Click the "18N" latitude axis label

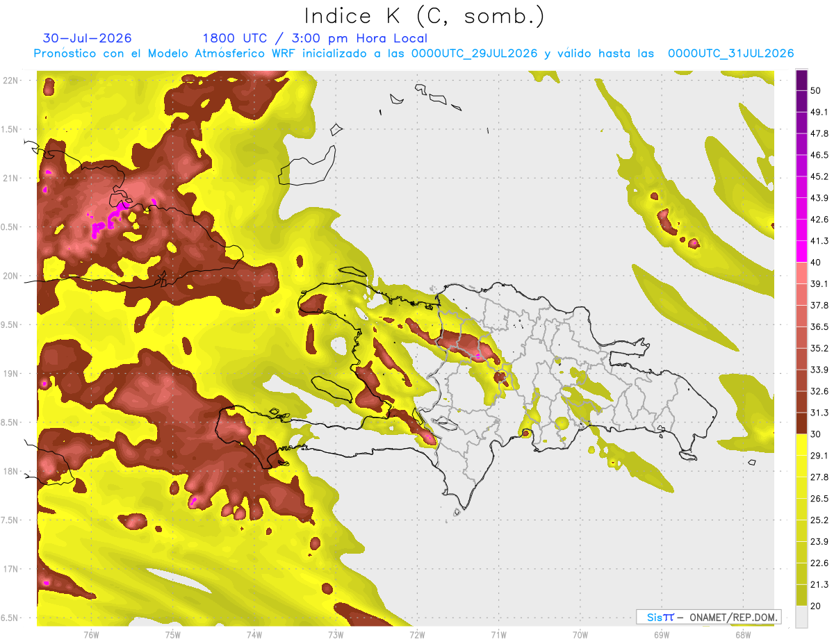(x=11, y=472)
